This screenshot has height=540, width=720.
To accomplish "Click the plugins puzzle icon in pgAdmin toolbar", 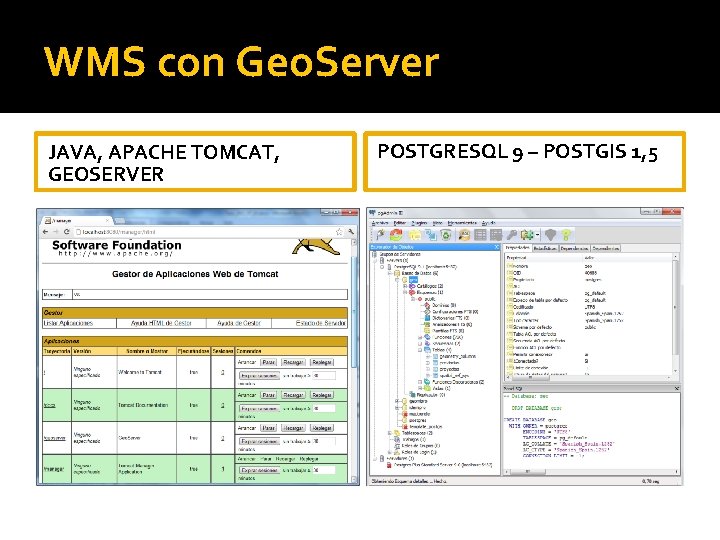I will pos(527,235).
